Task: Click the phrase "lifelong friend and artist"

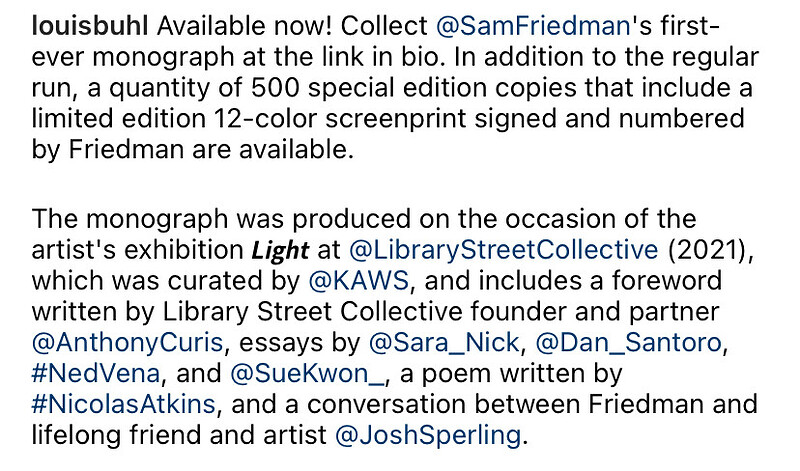Action: pyautogui.click(x=179, y=435)
